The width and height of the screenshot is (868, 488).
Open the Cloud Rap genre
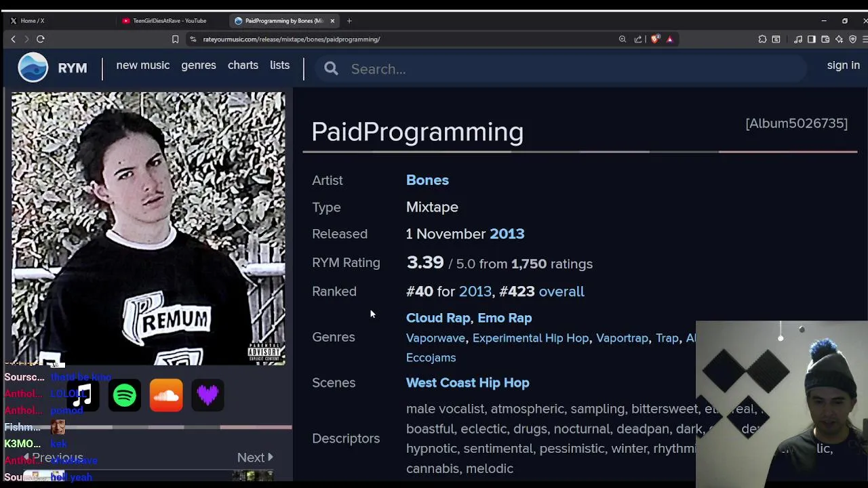tap(438, 318)
